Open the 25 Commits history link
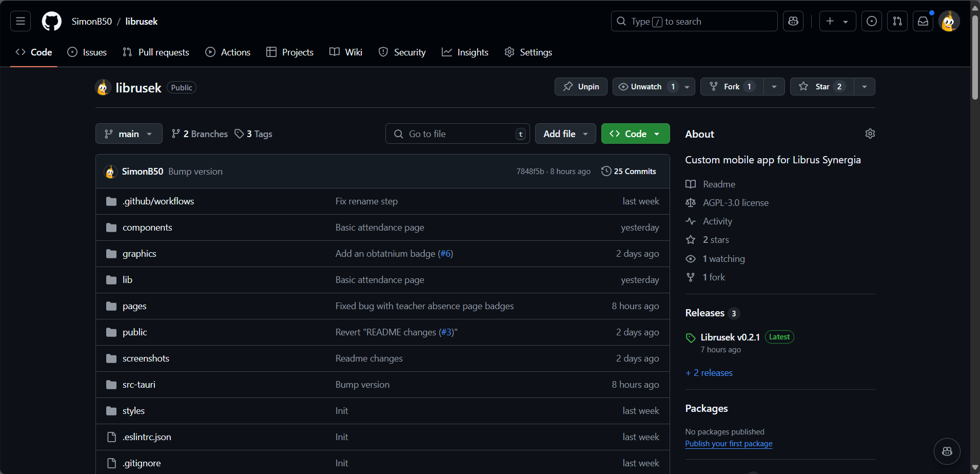The image size is (980, 474). (x=629, y=172)
